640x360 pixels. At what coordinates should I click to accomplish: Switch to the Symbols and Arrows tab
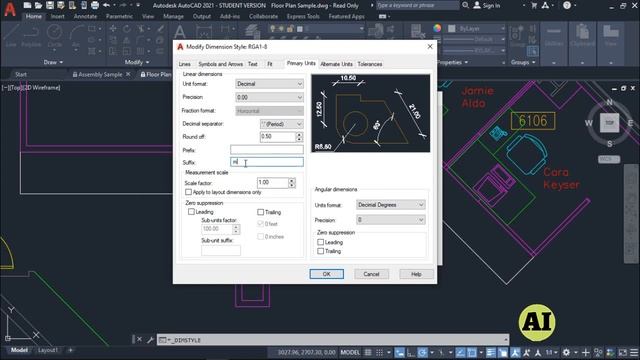[220, 64]
